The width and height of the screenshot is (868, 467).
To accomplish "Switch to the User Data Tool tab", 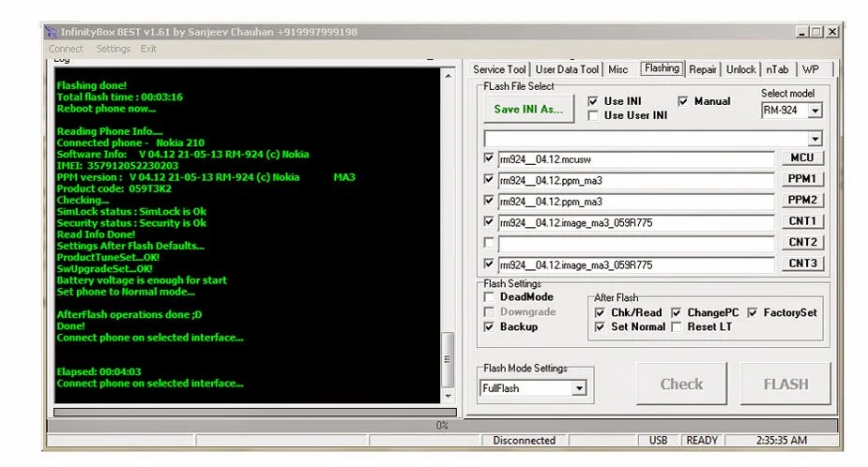I will pyautogui.click(x=567, y=69).
